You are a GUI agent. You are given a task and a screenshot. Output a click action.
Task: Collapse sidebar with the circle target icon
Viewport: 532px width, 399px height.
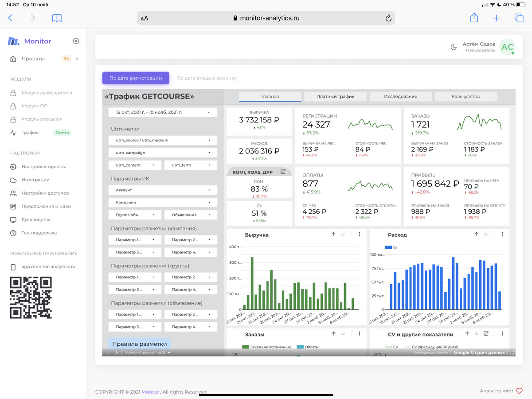[x=76, y=41]
